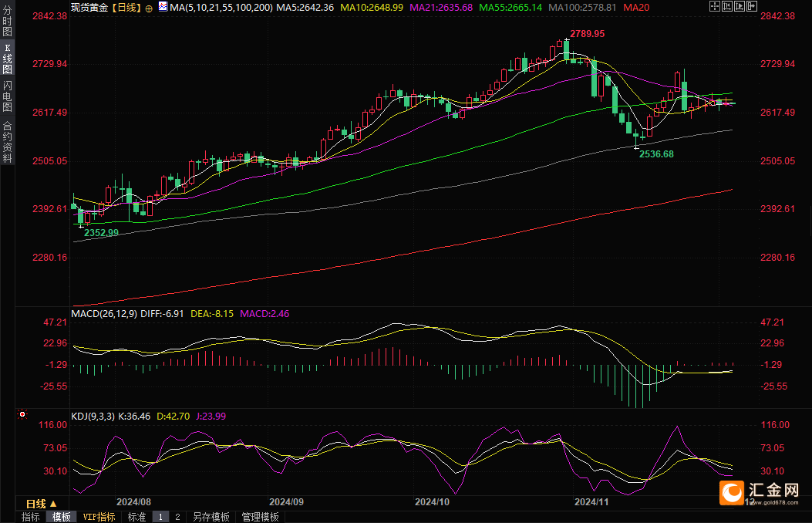Select template number 2
812x523 pixels.
[x=177, y=517]
